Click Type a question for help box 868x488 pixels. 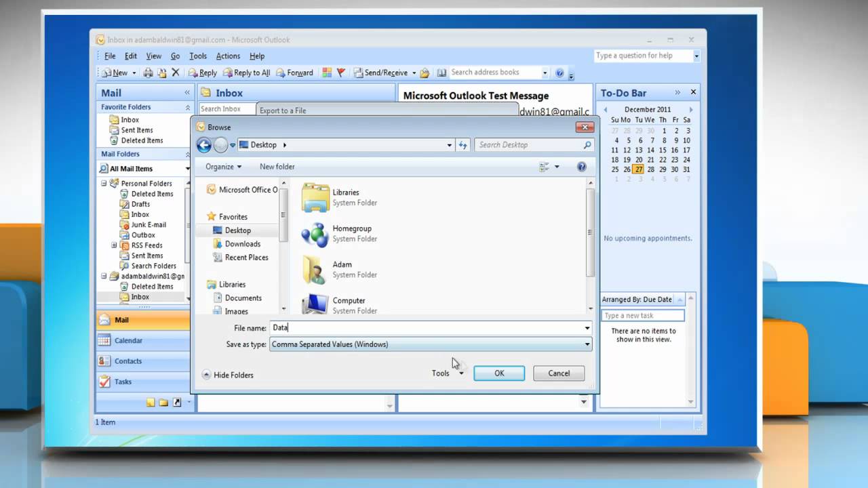(643, 56)
